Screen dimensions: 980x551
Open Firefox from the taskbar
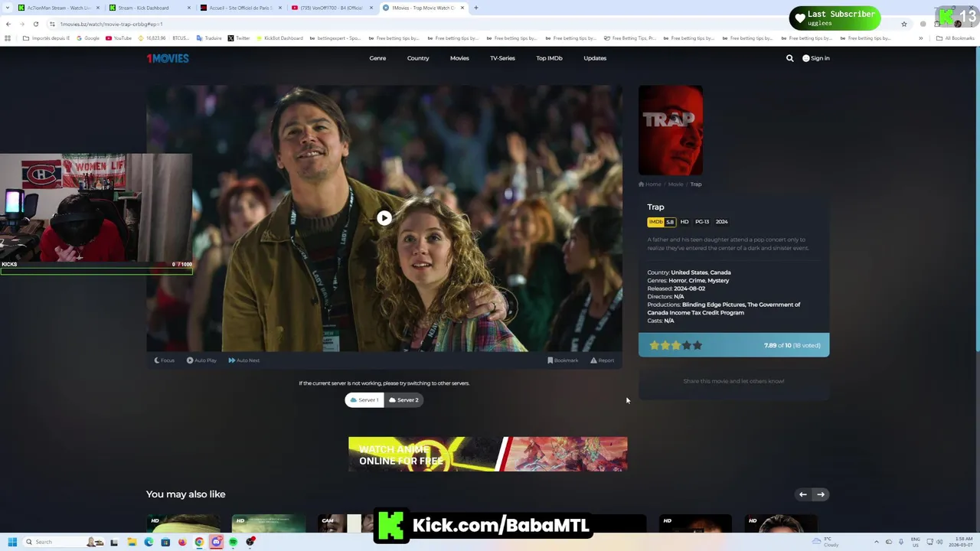(182, 542)
